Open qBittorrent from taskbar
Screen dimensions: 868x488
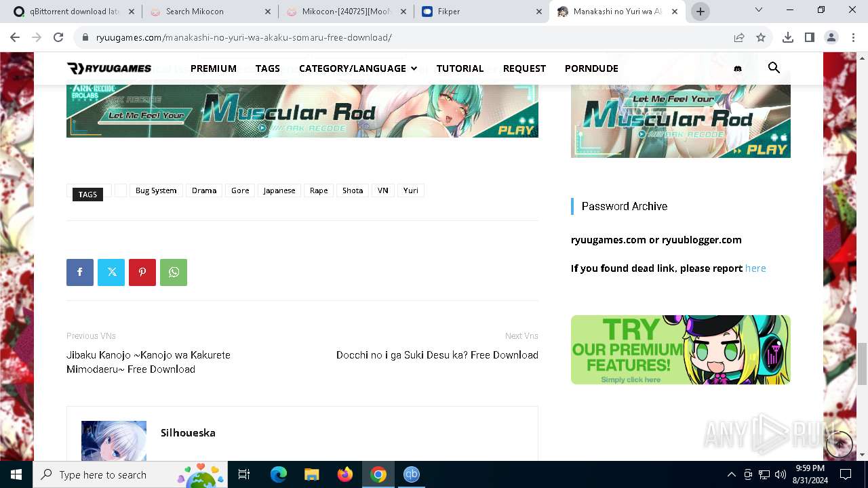tap(411, 474)
